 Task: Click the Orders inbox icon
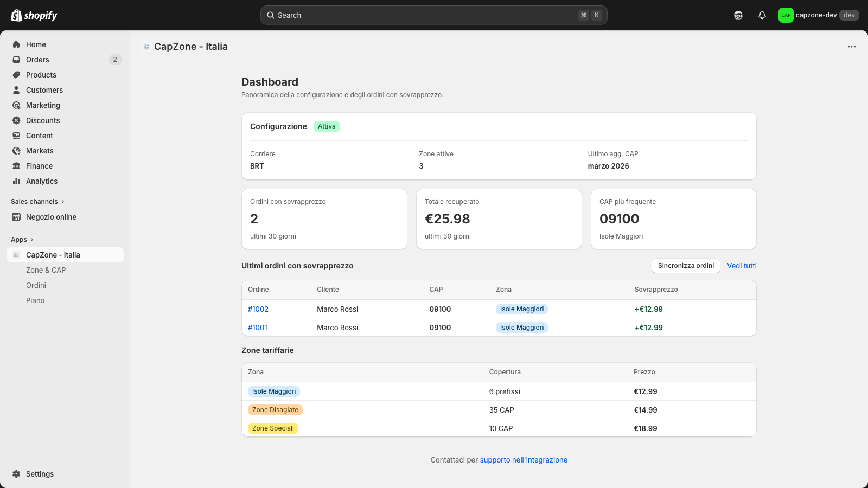click(16, 60)
